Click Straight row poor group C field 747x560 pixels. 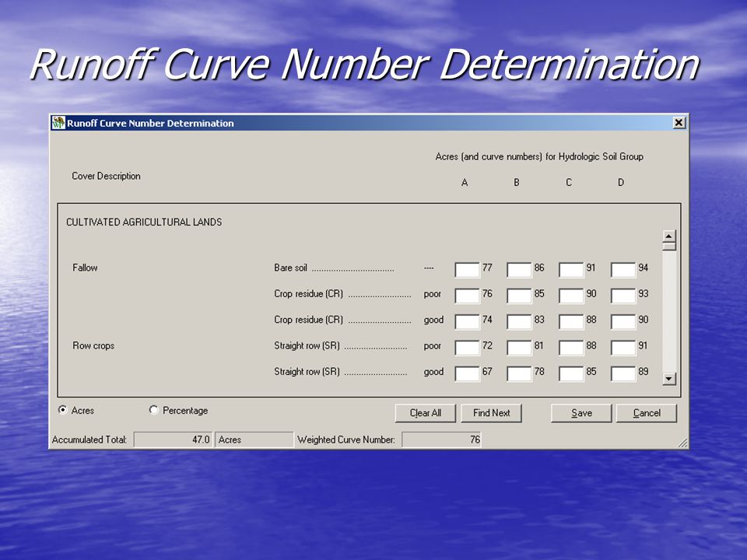pos(571,348)
